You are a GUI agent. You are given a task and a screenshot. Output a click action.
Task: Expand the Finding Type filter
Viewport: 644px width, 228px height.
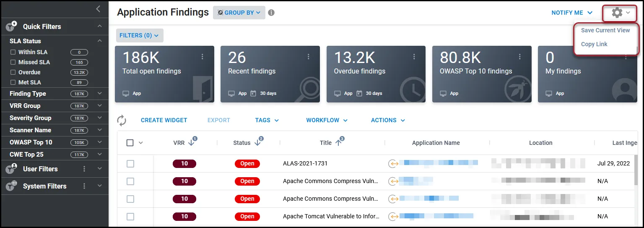(x=100, y=94)
